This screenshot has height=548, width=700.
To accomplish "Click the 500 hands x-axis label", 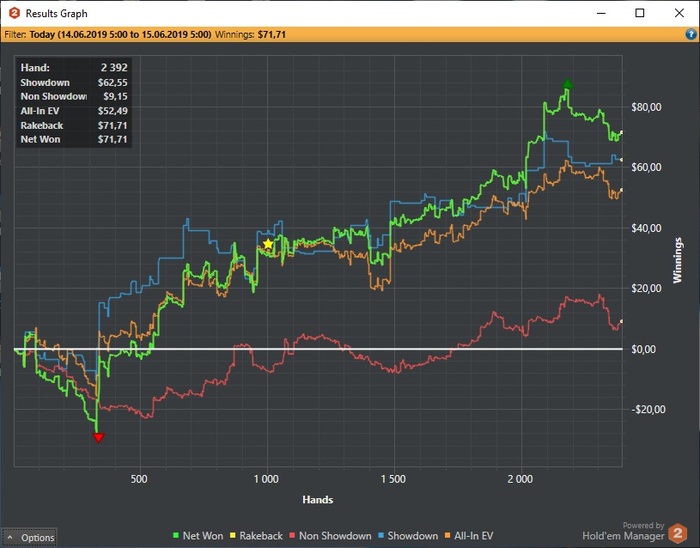I will pyautogui.click(x=139, y=479).
